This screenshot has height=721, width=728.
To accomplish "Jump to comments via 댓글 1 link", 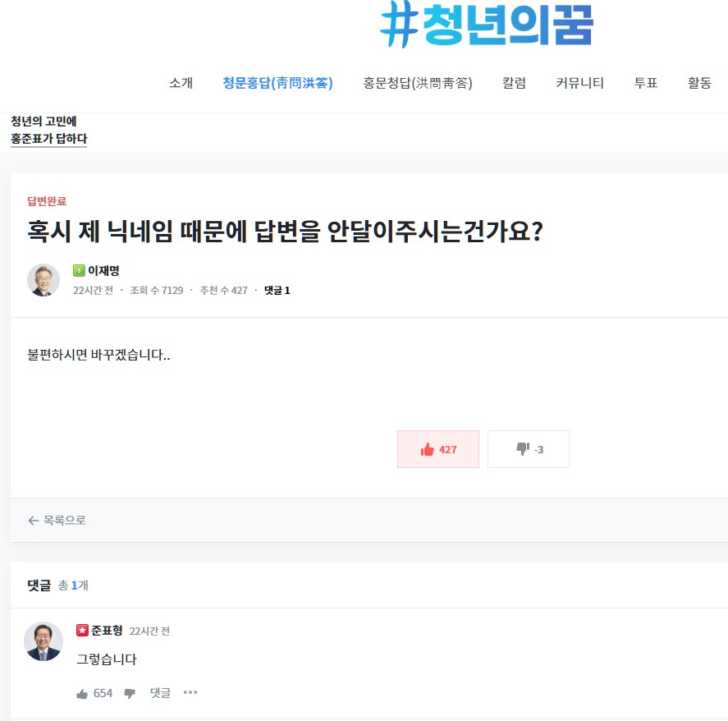I will [x=277, y=291].
